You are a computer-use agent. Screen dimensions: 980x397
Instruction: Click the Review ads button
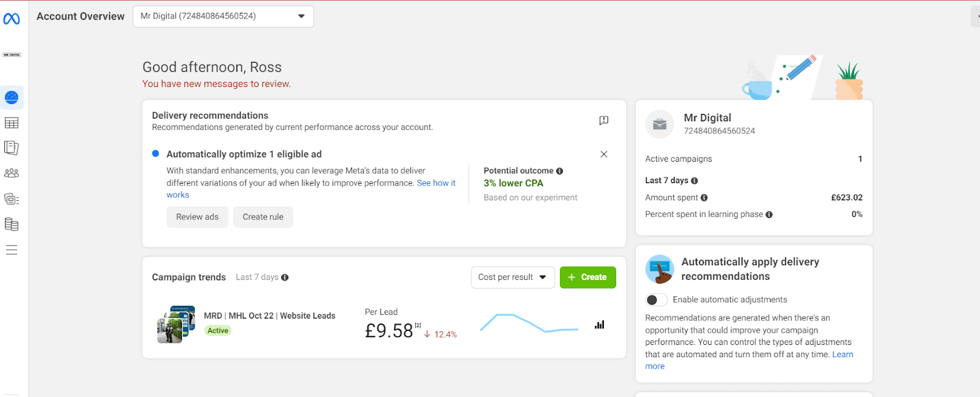coord(197,217)
